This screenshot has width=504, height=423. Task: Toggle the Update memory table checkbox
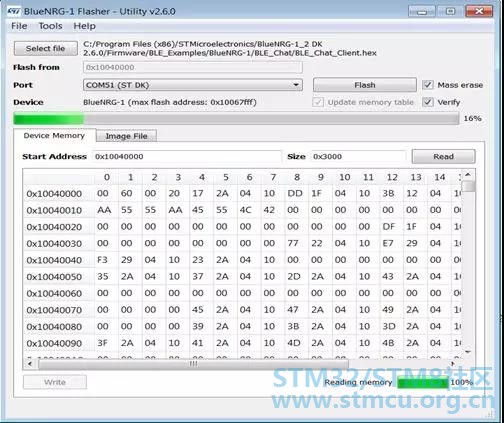pos(318,102)
